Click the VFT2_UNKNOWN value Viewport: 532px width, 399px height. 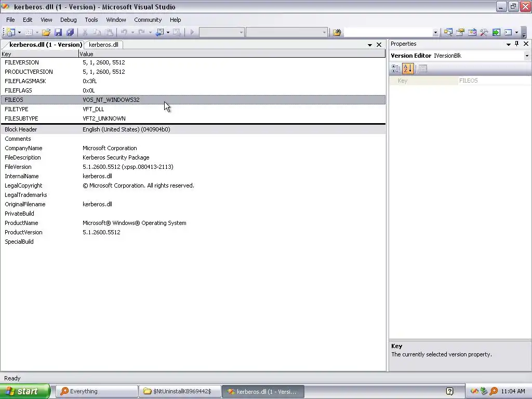104,118
